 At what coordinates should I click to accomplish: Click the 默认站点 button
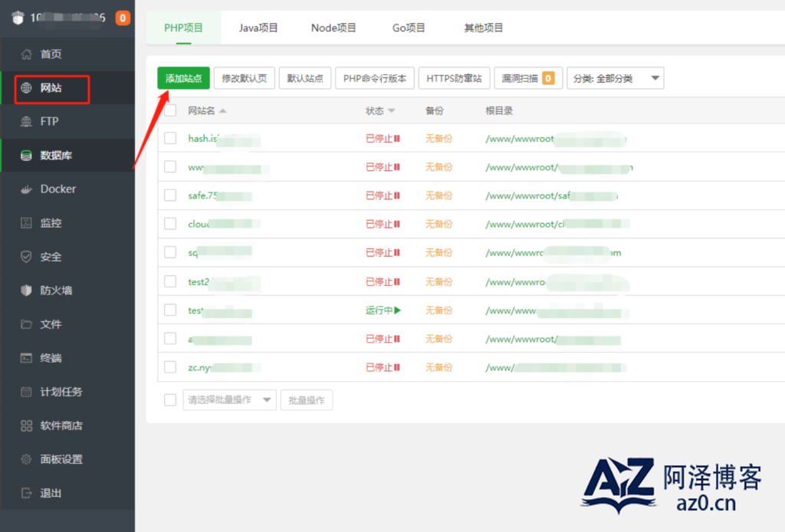tap(305, 78)
